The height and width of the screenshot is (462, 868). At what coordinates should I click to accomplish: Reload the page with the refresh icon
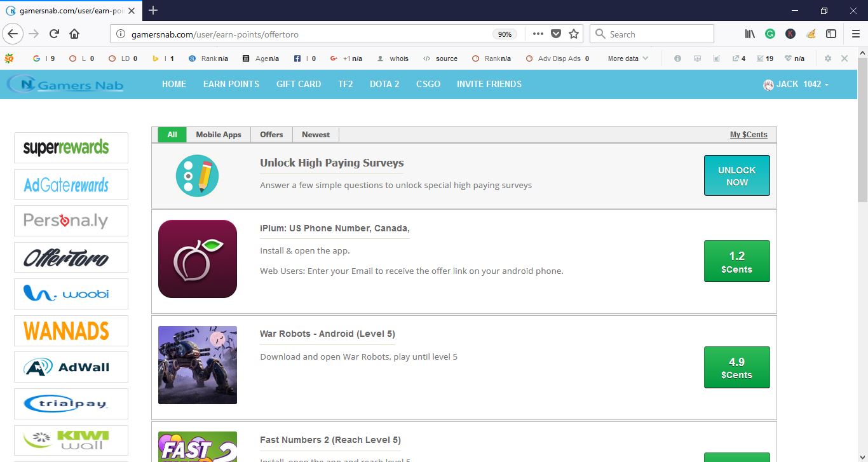54,34
